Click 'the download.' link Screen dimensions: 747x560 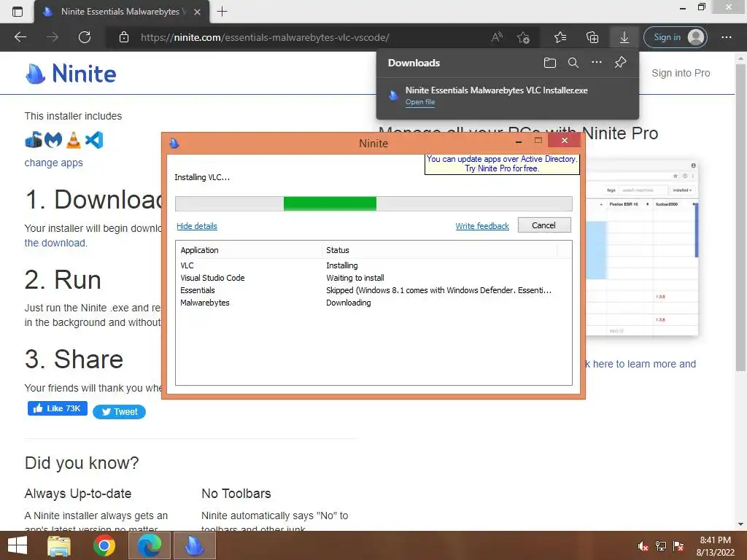pyautogui.click(x=55, y=243)
